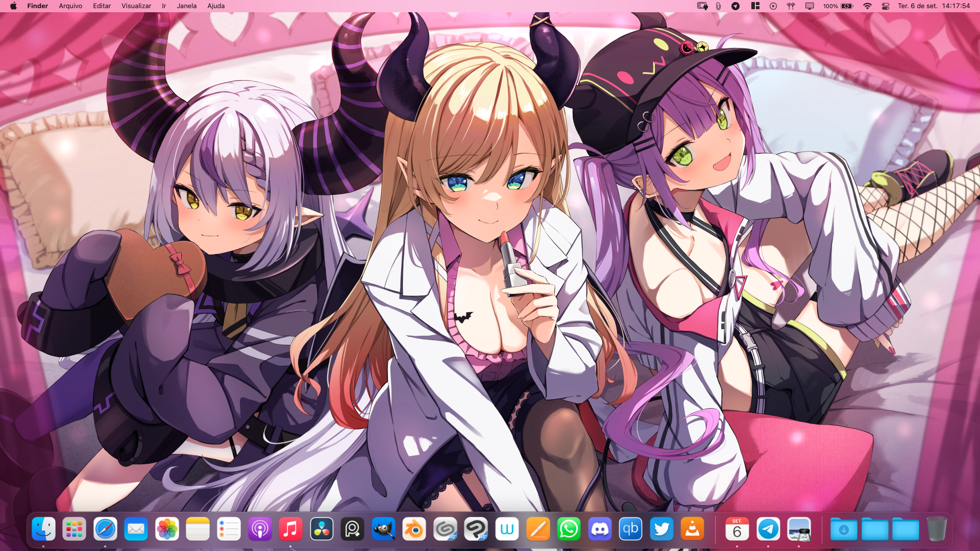The width and height of the screenshot is (980, 551).
Task: Open the Ajuda menu
Action: pos(216,6)
